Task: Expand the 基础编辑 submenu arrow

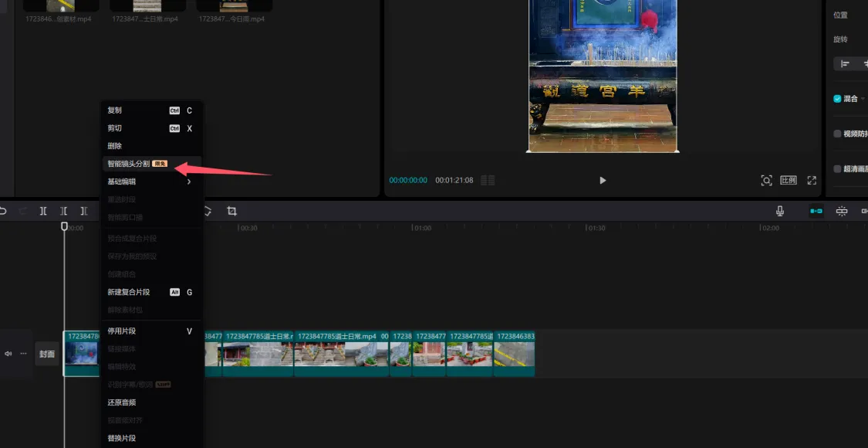Action: point(189,182)
